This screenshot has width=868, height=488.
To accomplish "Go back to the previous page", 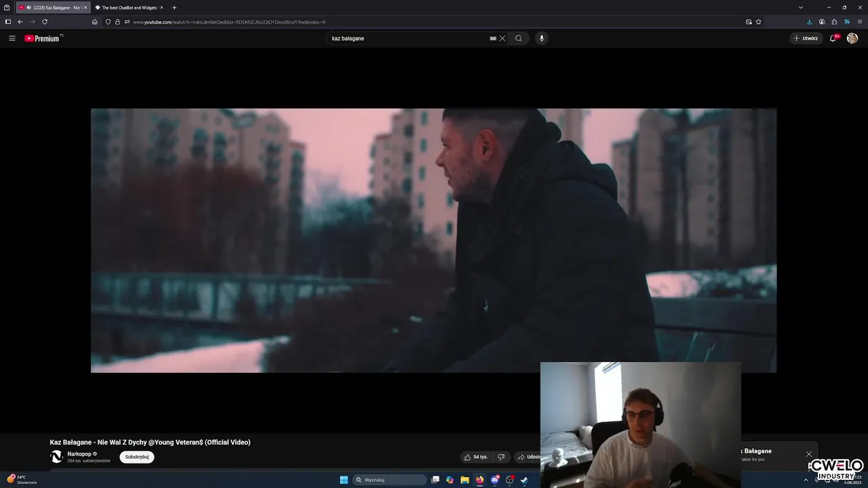I will [x=20, y=22].
